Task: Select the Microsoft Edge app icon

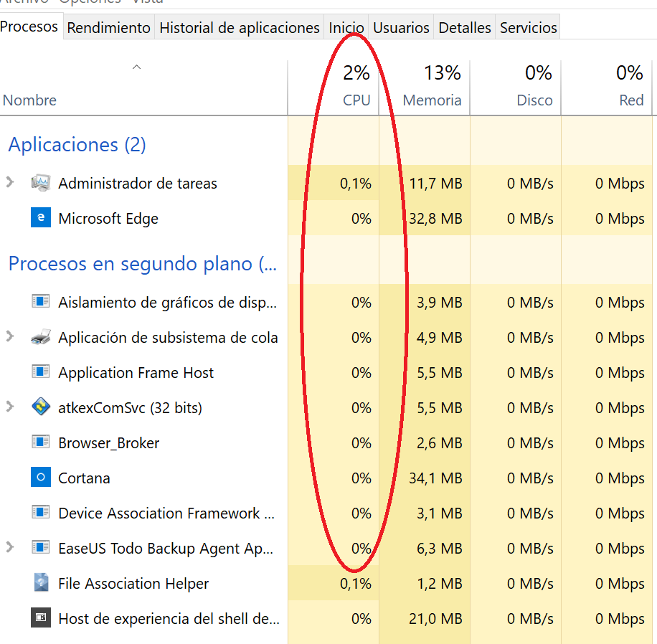Action: point(41,218)
